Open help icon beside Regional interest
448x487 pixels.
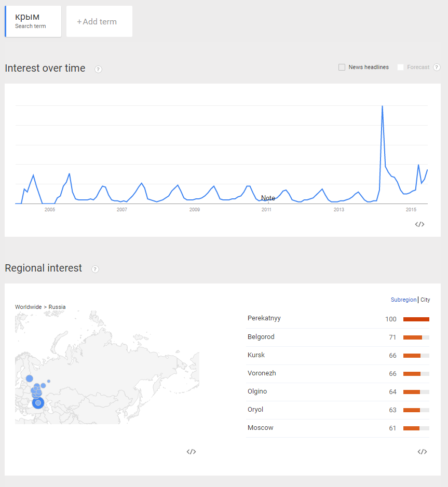95,269
